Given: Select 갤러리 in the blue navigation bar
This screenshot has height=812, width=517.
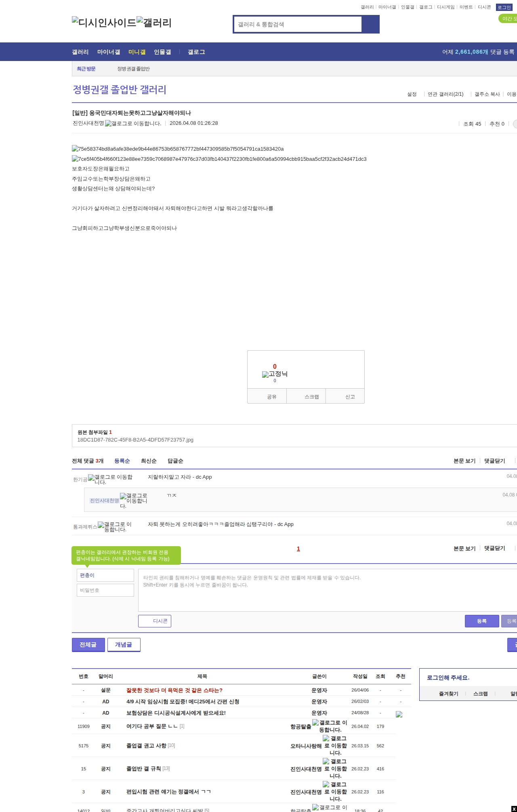Looking at the screenshot, I should pos(80,52).
